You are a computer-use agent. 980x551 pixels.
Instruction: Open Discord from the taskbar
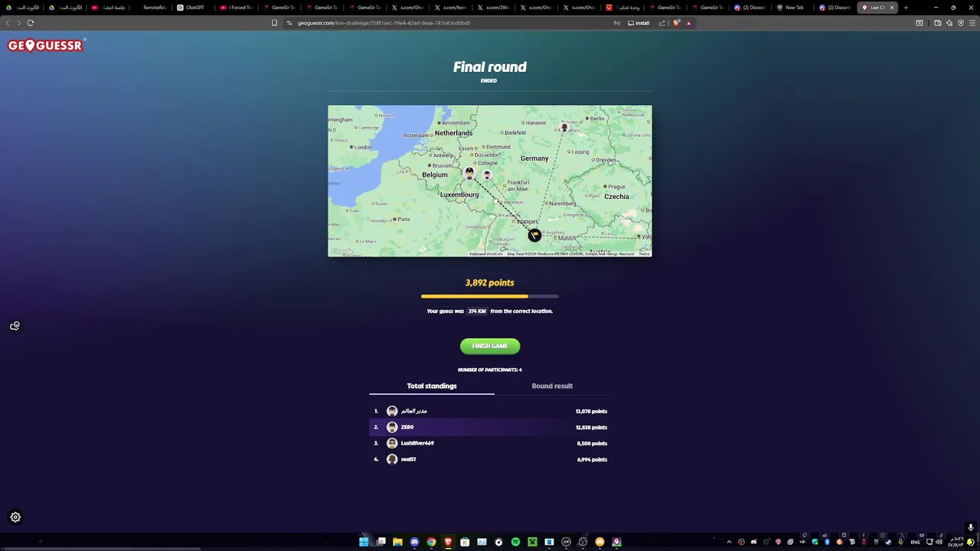[414, 542]
